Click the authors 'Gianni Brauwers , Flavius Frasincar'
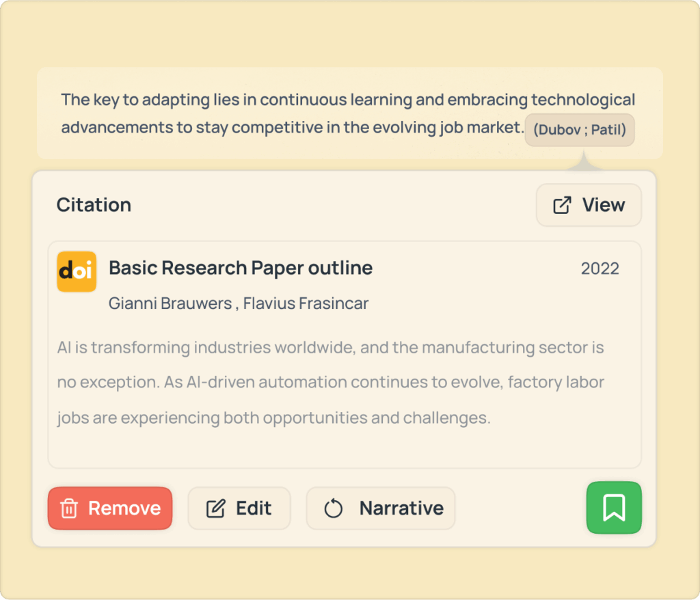Screen dimensions: 700x600 [x=239, y=303]
